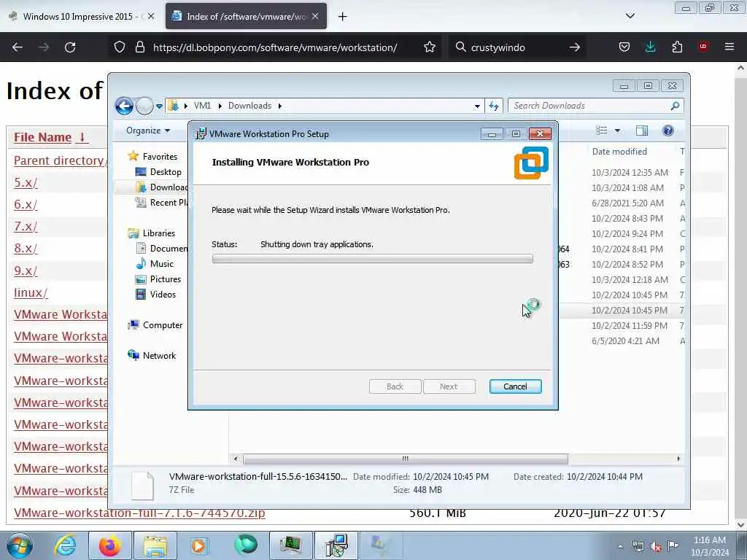The image size is (747, 560).
Task: Reload the page in Firefox
Action: tap(70, 47)
